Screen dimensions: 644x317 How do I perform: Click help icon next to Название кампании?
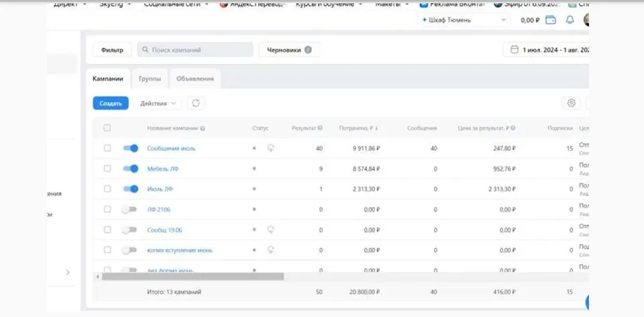coord(203,128)
